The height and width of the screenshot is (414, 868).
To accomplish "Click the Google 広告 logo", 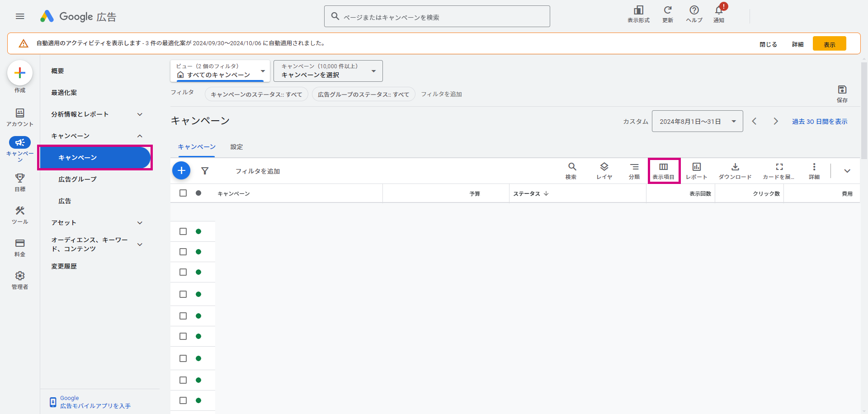I will [78, 17].
